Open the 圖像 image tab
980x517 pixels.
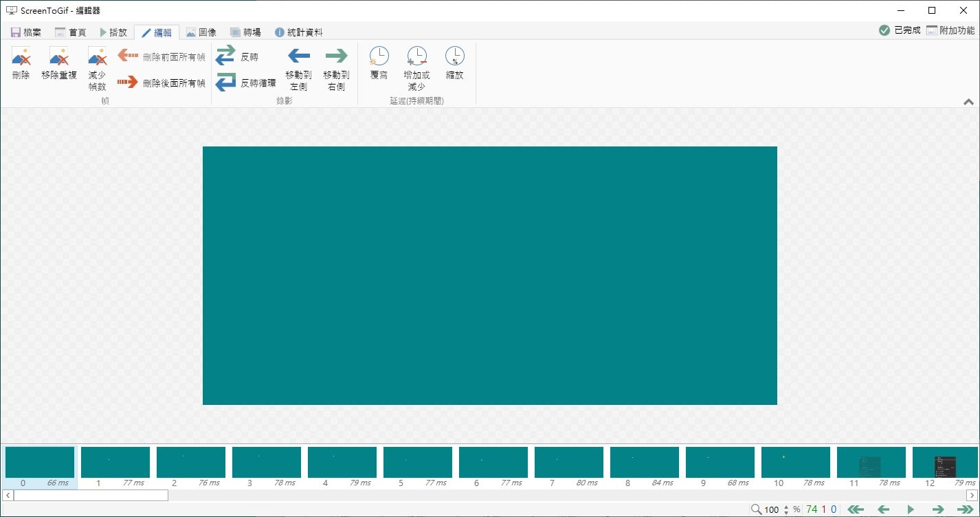click(203, 32)
